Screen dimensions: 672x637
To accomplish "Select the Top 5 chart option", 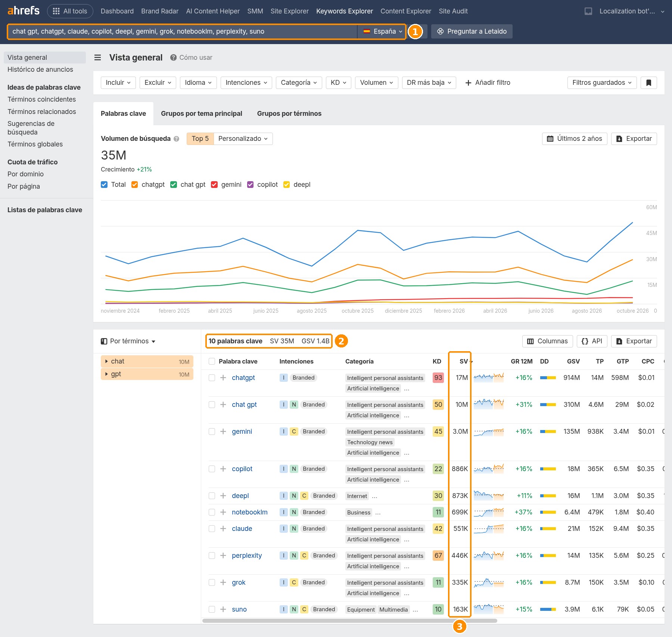I will point(200,139).
